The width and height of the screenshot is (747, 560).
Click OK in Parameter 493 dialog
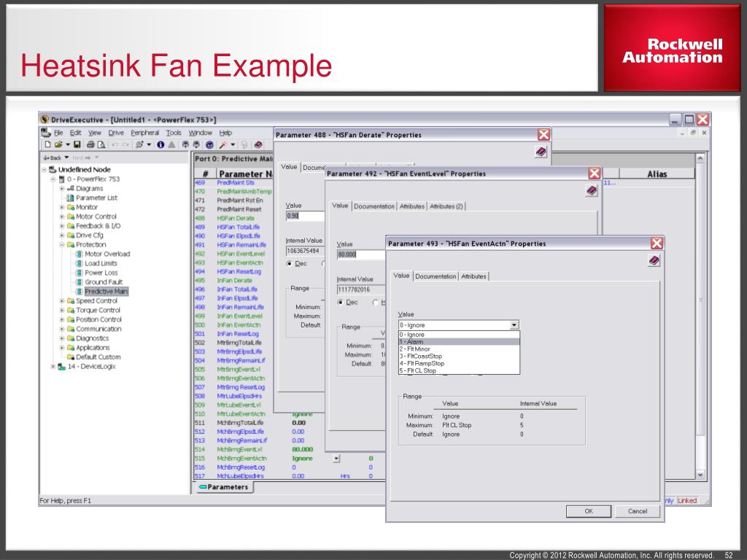589,511
